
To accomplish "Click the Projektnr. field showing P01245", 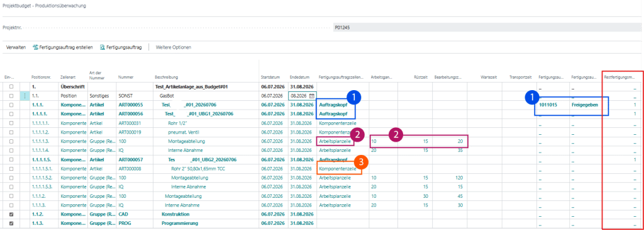I will click(487, 28).
